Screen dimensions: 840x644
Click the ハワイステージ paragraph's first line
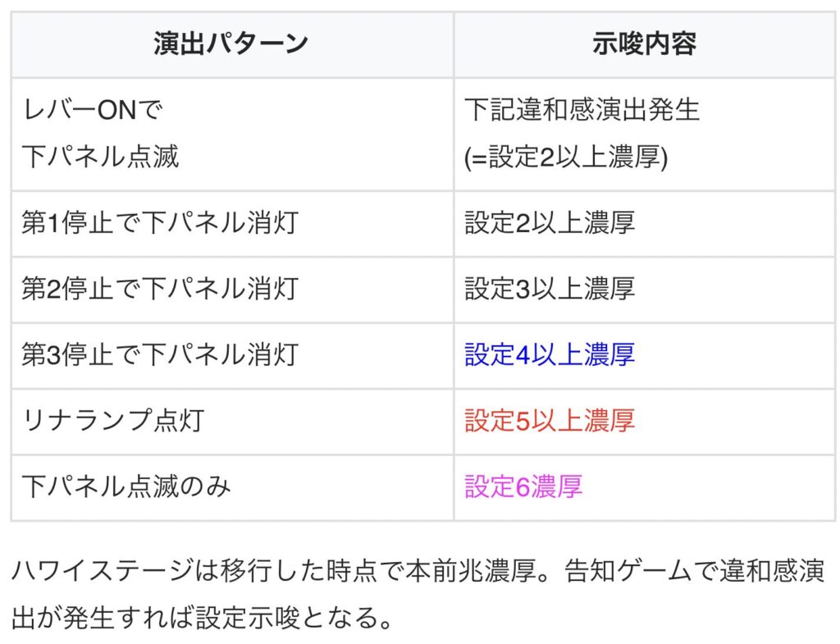pos(418,571)
